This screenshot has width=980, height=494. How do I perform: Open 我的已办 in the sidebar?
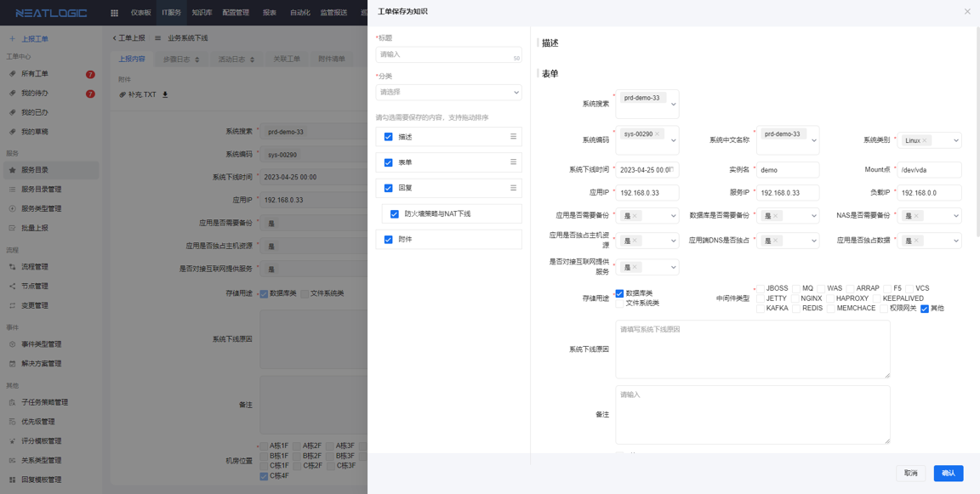tap(50, 112)
